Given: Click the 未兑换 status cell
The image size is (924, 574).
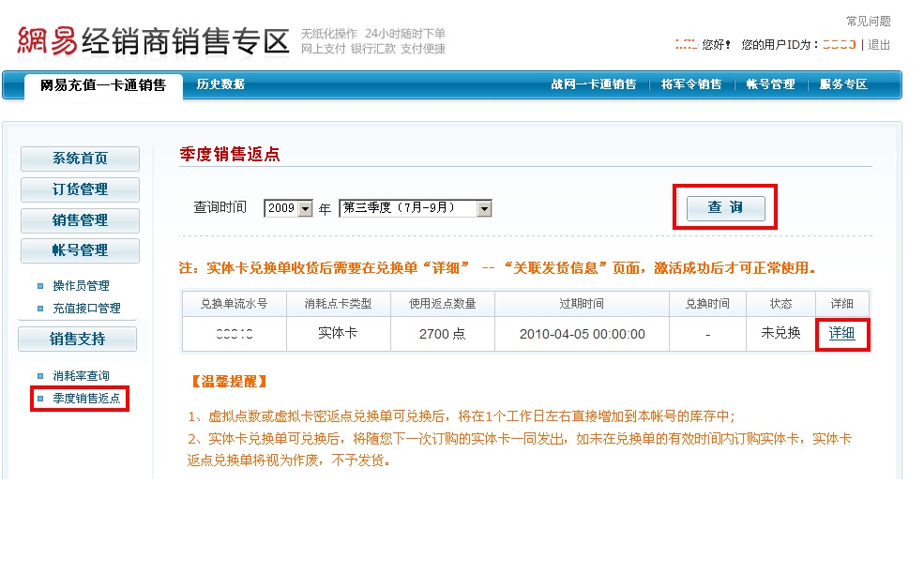Looking at the screenshot, I should coord(780,334).
